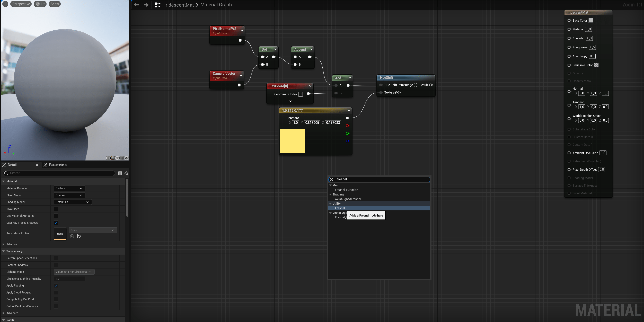Choose Fresnel_Function from the Misc list
The height and width of the screenshot is (322, 644).
tap(346, 190)
